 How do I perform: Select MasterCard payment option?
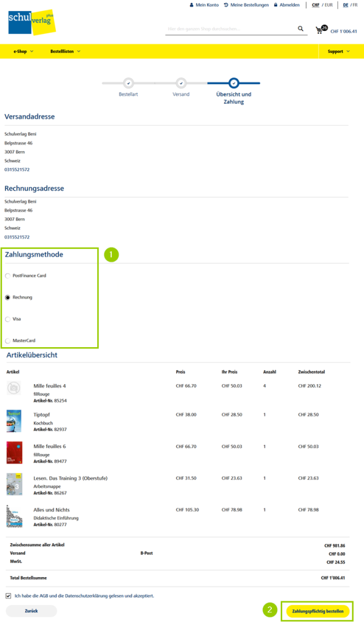coord(8,341)
